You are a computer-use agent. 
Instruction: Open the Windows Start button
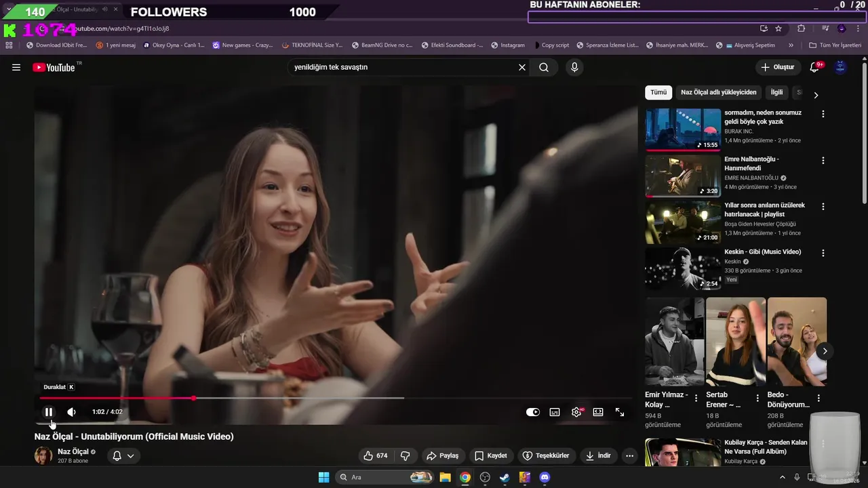pyautogui.click(x=323, y=477)
